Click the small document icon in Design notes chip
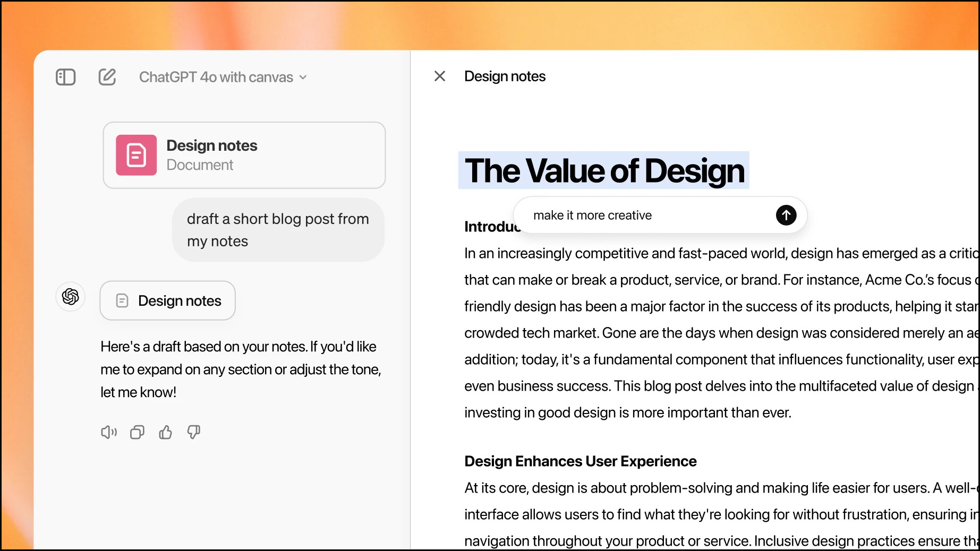Image resolution: width=980 pixels, height=551 pixels. pyautogui.click(x=122, y=301)
